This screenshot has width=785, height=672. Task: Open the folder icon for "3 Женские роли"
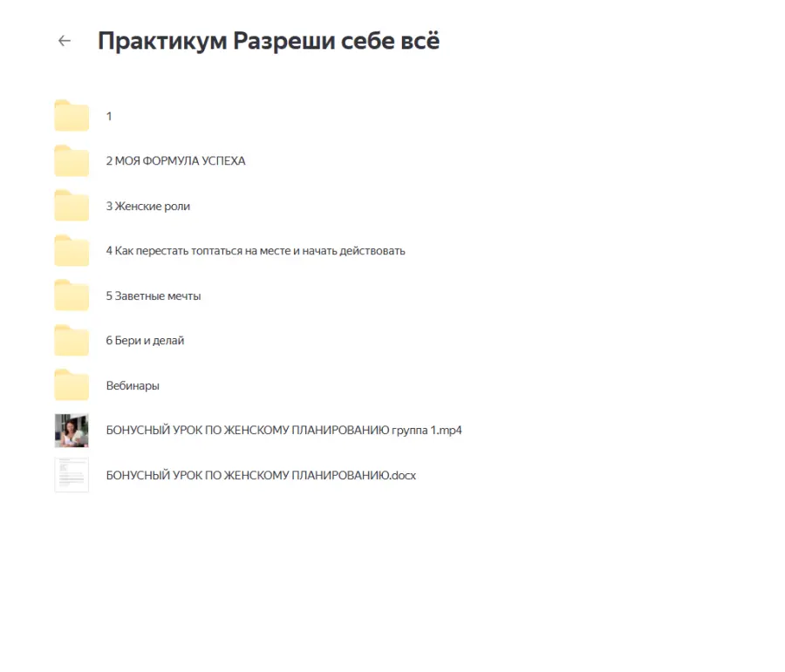coord(72,206)
